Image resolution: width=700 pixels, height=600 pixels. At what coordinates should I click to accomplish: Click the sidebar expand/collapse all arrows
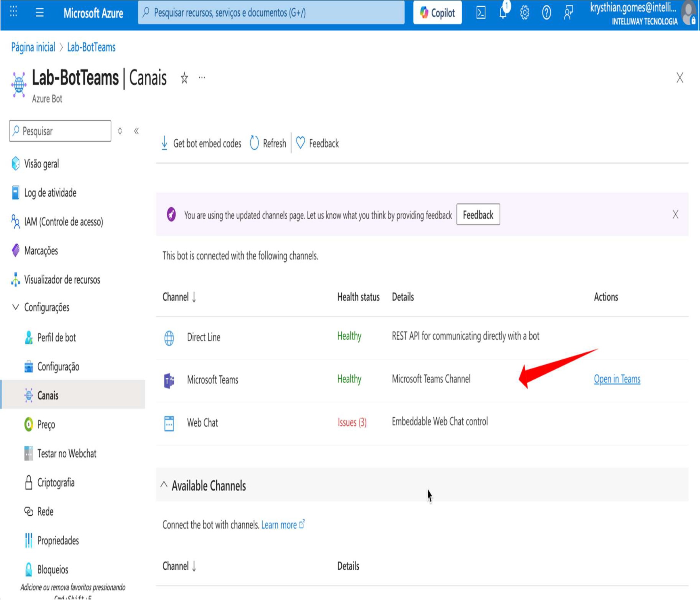pyautogui.click(x=120, y=131)
